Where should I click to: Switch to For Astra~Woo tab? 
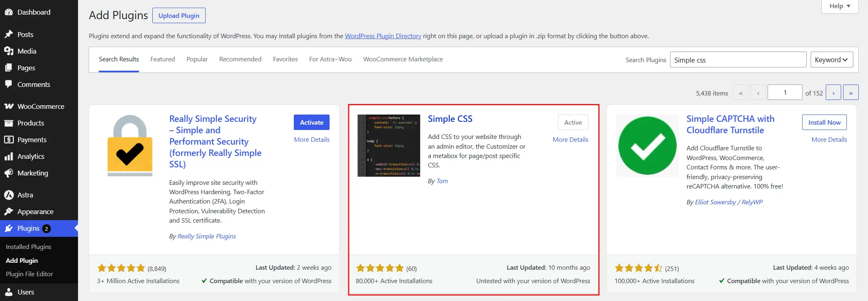(330, 59)
